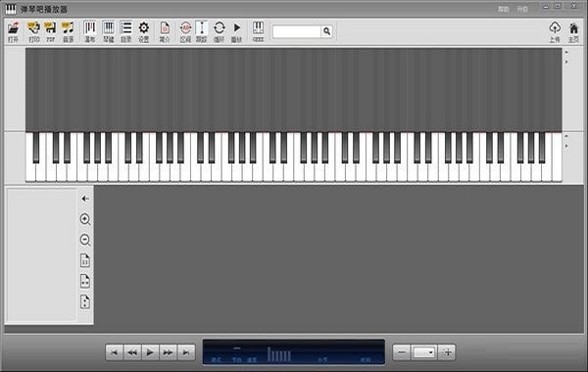The width and height of the screenshot is (588, 372).
Task: Rewind with the double-left arrow button
Action: point(132,352)
